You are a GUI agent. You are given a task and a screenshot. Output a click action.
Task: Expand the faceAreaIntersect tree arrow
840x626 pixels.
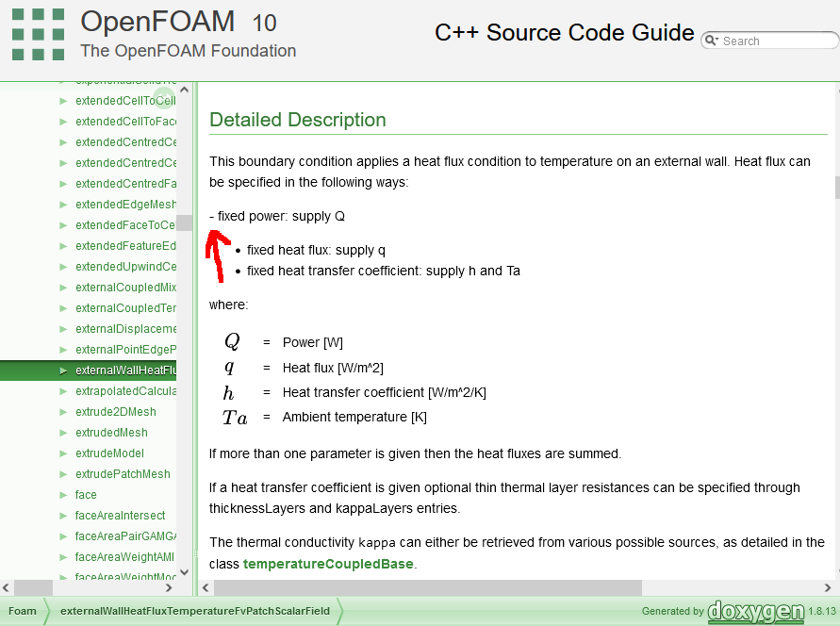click(63, 516)
